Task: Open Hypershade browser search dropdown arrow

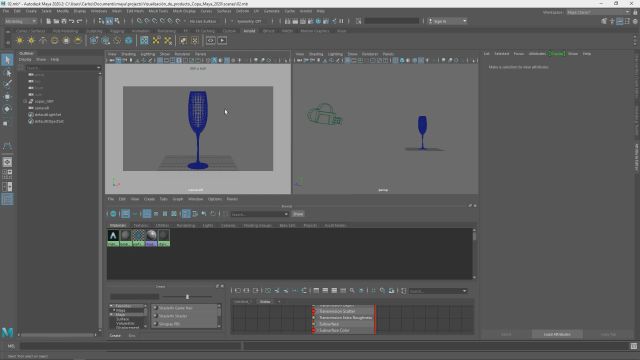Action: click(x=286, y=214)
